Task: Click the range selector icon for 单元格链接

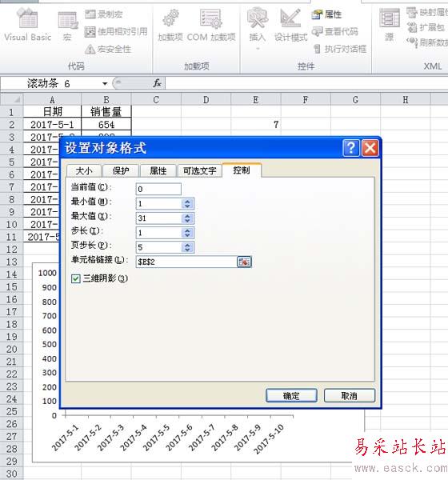Action: 244,262
